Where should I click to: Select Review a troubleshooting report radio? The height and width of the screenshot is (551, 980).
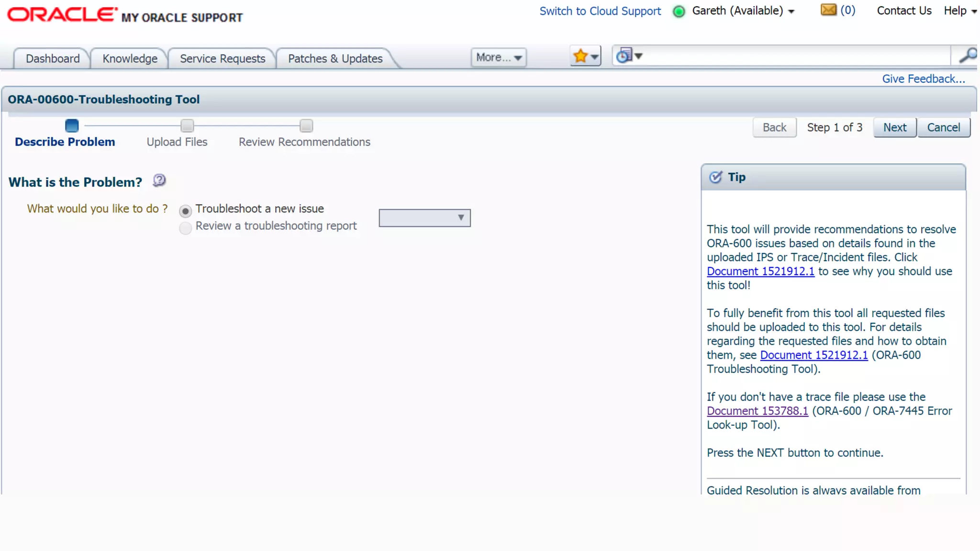pos(186,228)
